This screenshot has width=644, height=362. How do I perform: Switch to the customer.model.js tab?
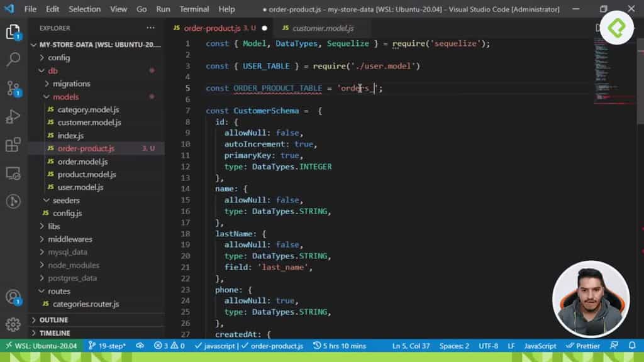(x=321, y=28)
